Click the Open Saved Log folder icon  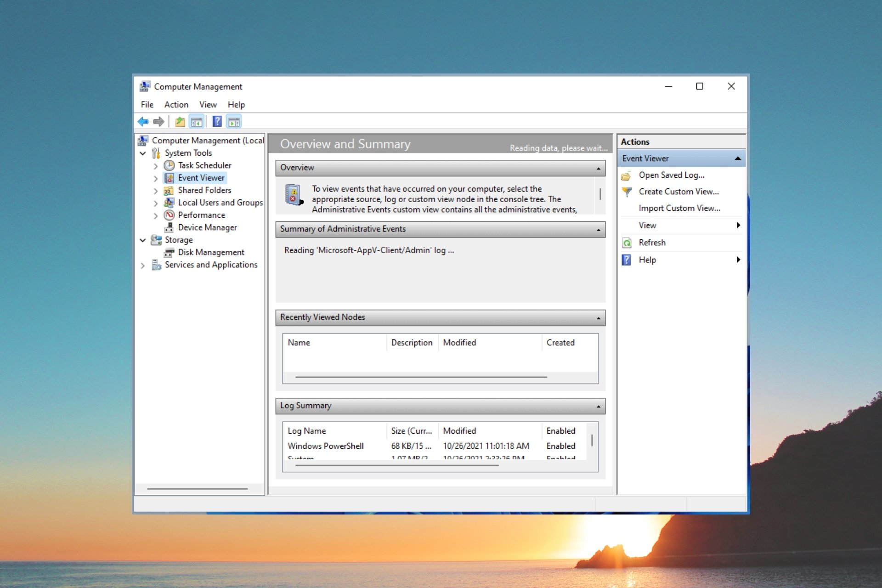pyautogui.click(x=626, y=175)
